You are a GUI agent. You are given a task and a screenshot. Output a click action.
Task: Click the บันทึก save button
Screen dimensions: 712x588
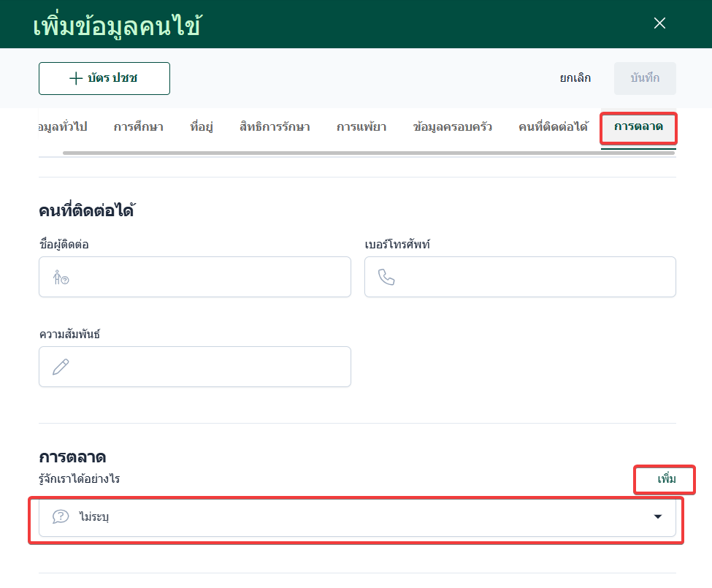click(x=645, y=78)
